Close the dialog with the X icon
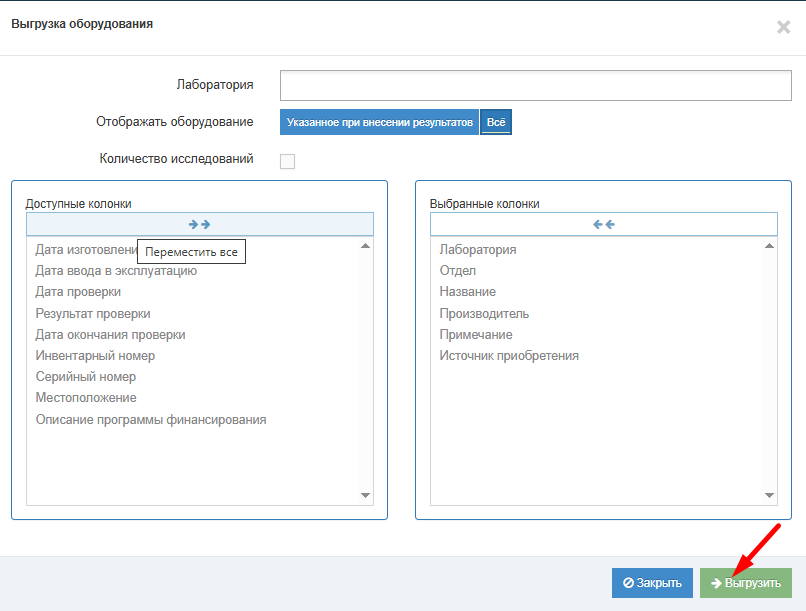The width and height of the screenshot is (806, 611). [x=783, y=27]
